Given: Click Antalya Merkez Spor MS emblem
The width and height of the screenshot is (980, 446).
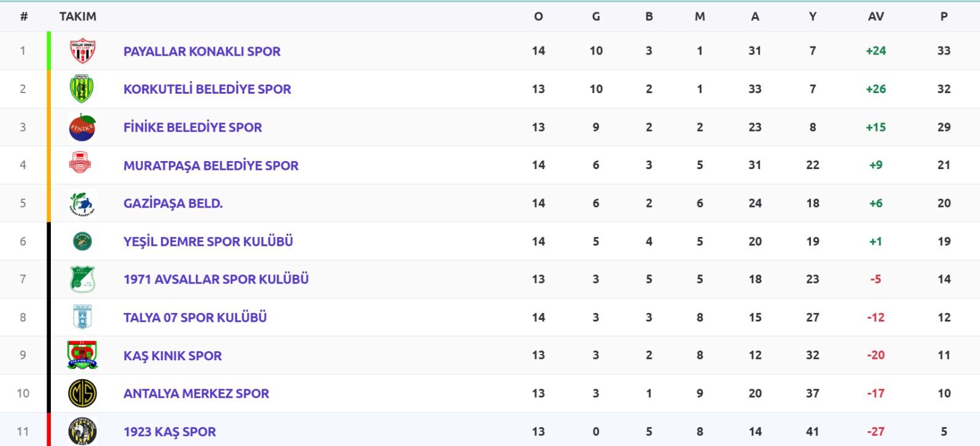Looking at the screenshot, I should (82, 393).
